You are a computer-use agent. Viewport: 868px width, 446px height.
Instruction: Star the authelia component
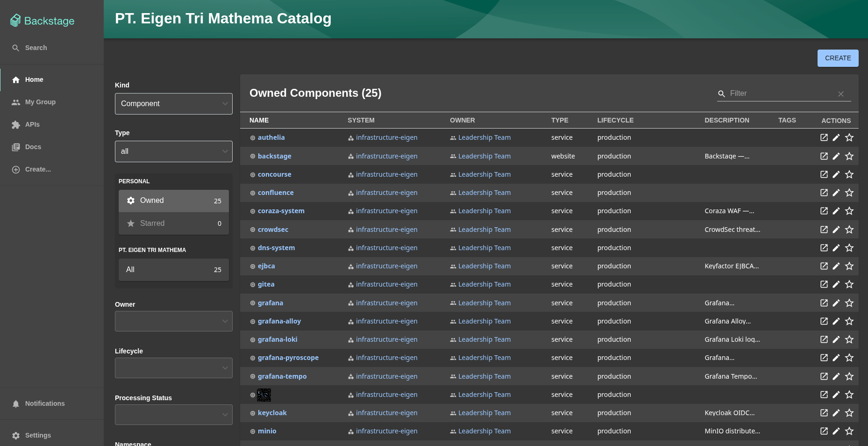(849, 137)
